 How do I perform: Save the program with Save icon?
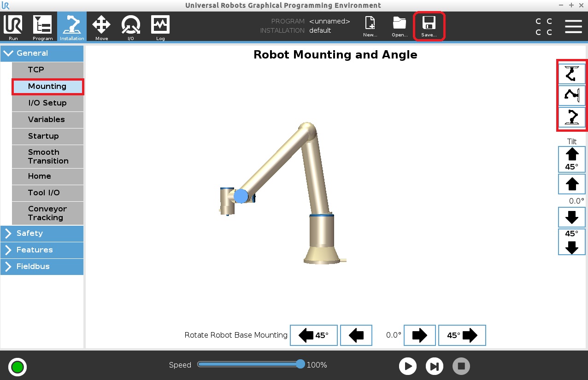(429, 27)
